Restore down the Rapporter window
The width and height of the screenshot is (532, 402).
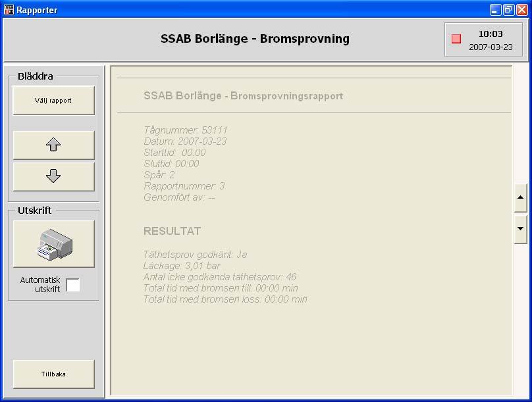click(508, 10)
